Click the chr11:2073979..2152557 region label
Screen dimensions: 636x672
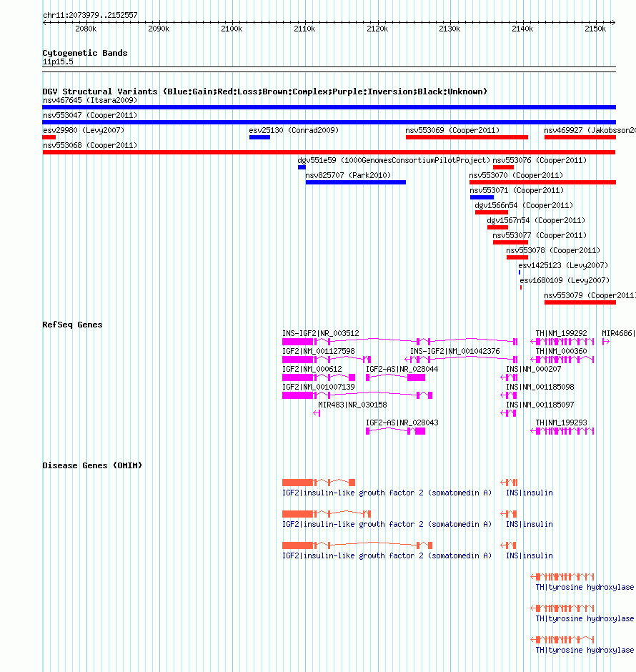point(90,15)
